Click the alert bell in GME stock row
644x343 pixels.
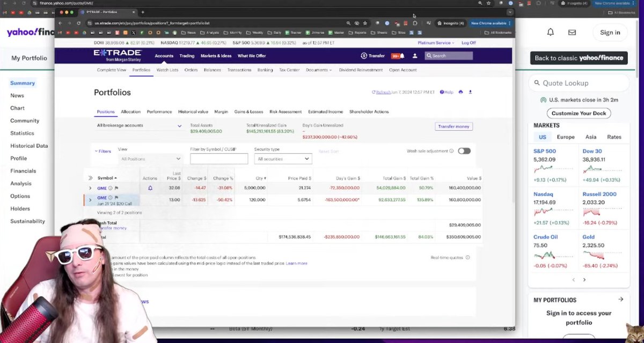pyautogui.click(x=150, y=188)
